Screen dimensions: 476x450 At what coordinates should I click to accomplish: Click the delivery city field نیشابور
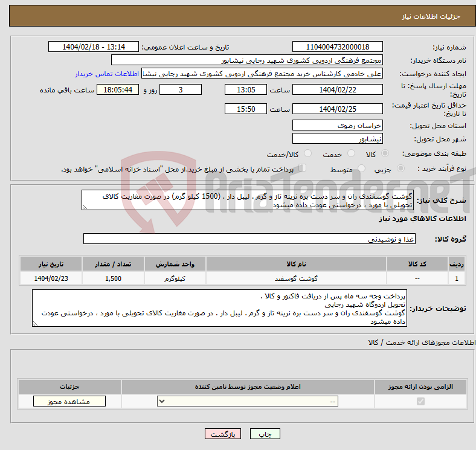pos(337,138)
